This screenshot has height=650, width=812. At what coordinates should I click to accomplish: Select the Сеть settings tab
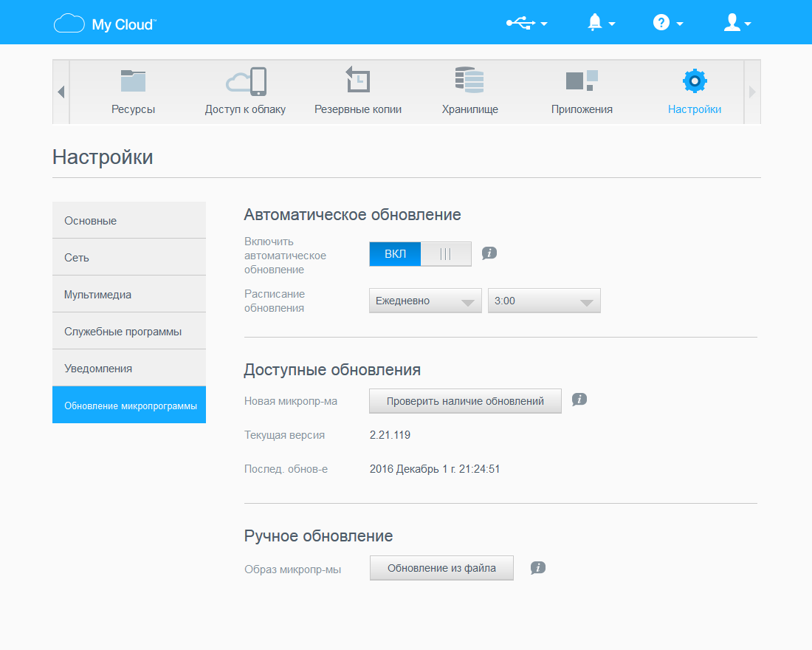pos(129,257)
